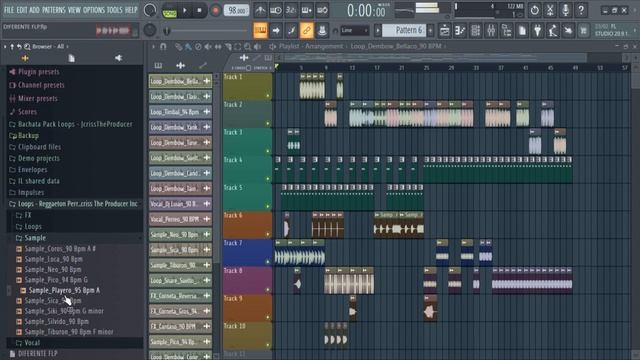
Task: Click the main volume knob
Action: tap(150, 10)
